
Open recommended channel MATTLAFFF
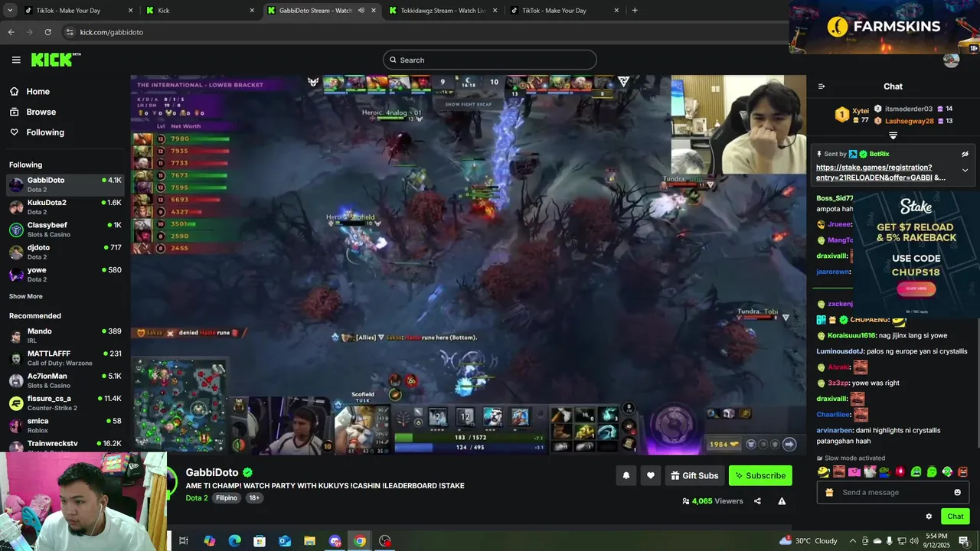(65, 357)
